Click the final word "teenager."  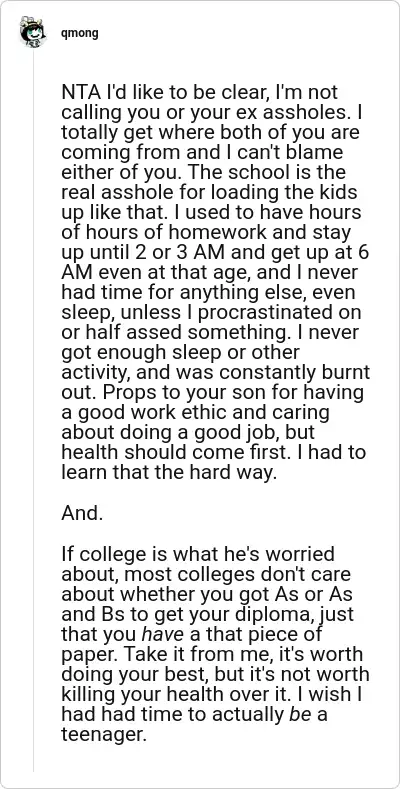pos(104,735)
